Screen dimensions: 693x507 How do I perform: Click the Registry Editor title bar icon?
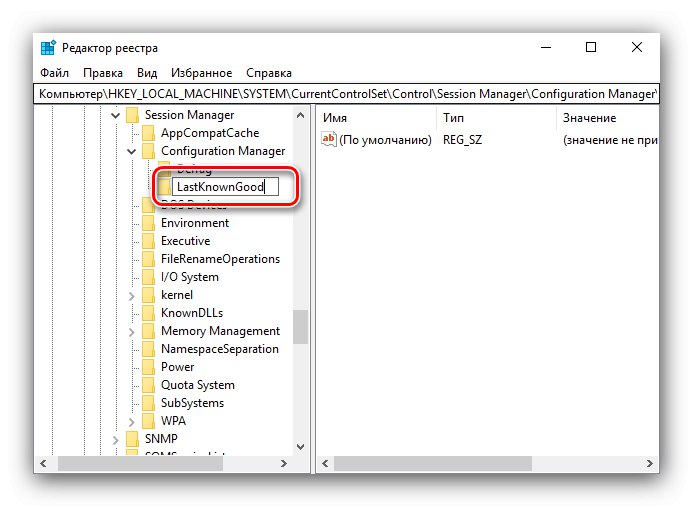click(x=48, y=47)
